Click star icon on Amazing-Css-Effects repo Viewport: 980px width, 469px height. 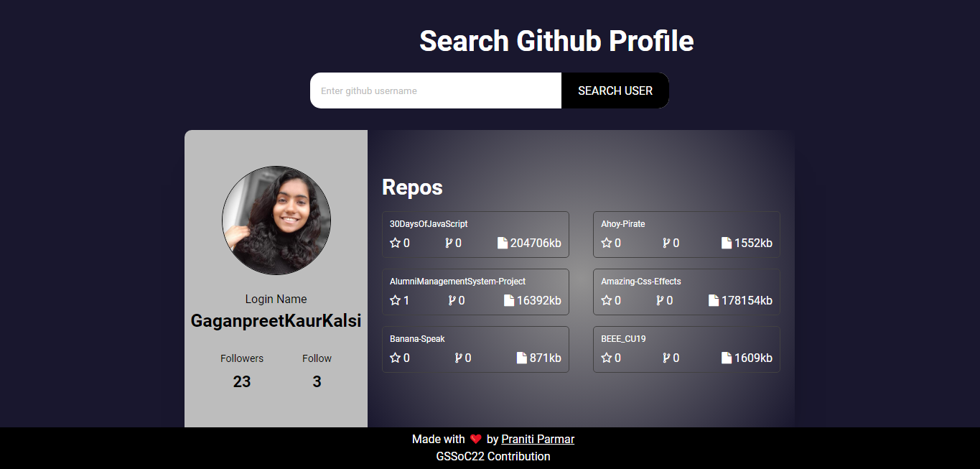607,301
